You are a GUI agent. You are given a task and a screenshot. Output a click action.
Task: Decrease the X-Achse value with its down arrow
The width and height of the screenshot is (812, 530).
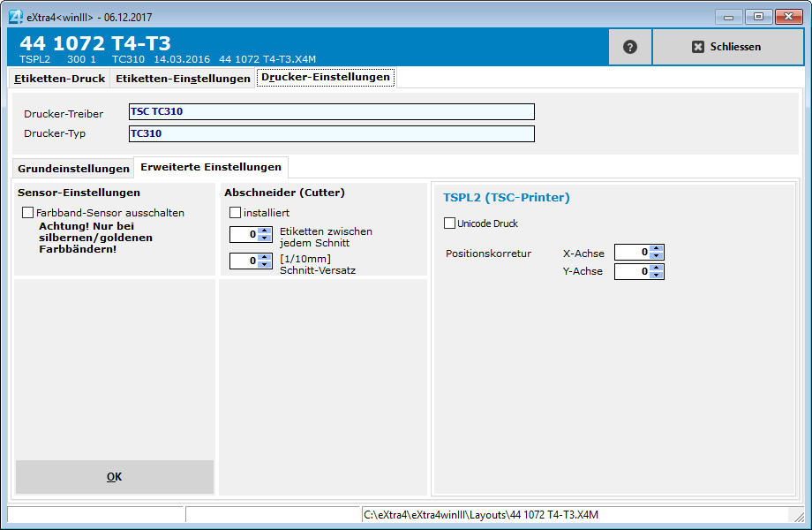[x=656, y=255]
